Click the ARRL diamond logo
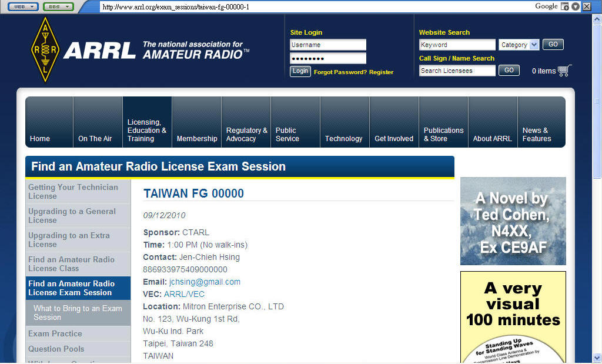Screen dimensions: 602x364 click(45, 49)
